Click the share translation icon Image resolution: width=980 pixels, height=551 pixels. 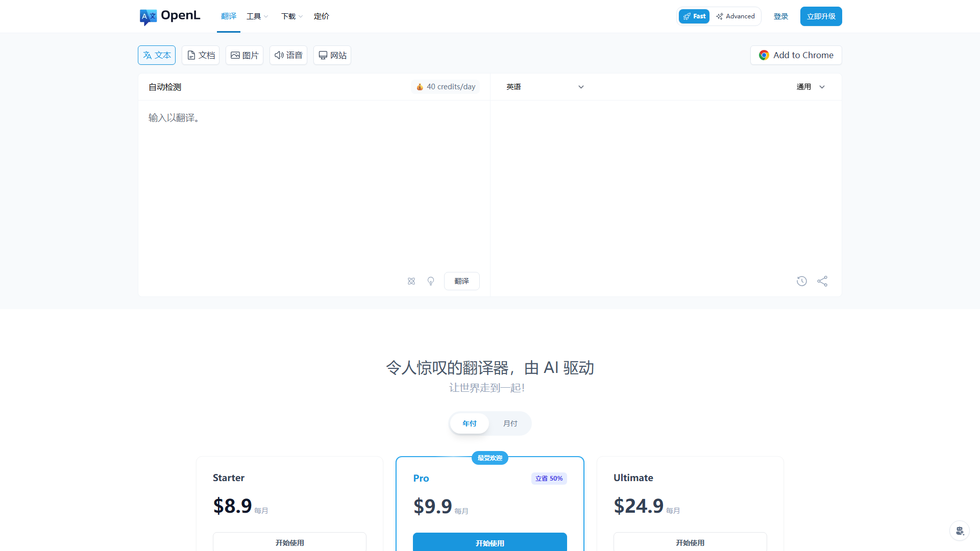tap(822, 281)
